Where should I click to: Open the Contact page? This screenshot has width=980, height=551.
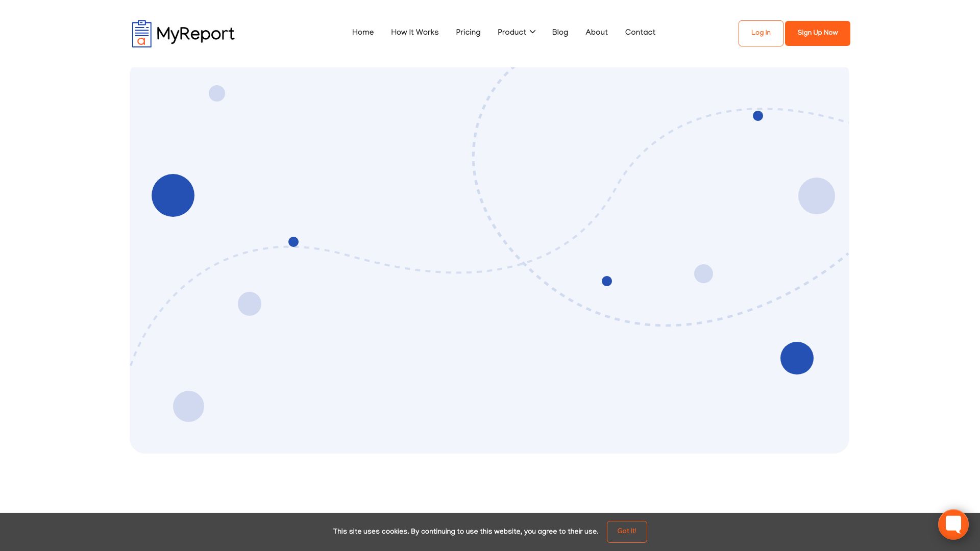tap(640, 33)
